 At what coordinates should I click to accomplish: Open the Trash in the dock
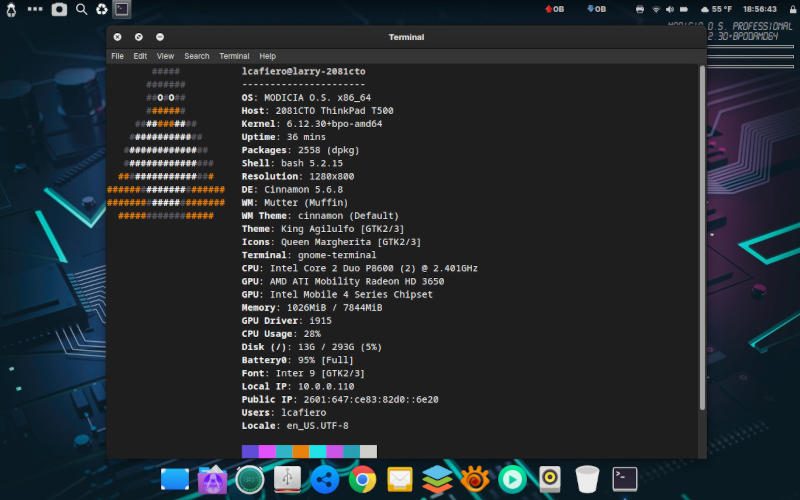587,480
